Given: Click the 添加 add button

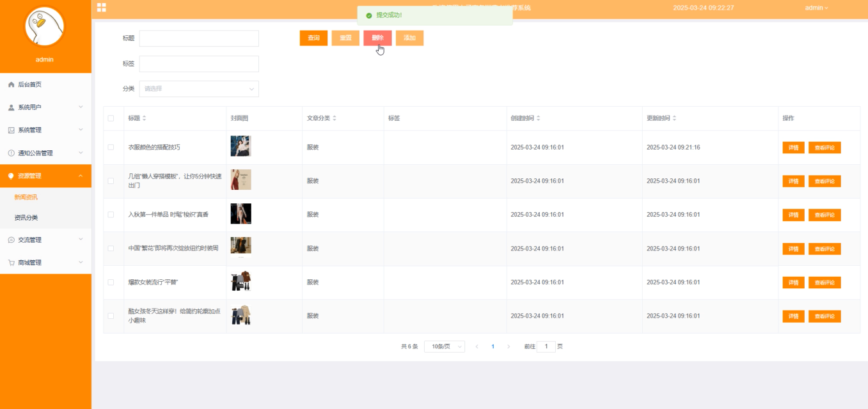Looking at the screenshot, I should [x=409, y=38].
